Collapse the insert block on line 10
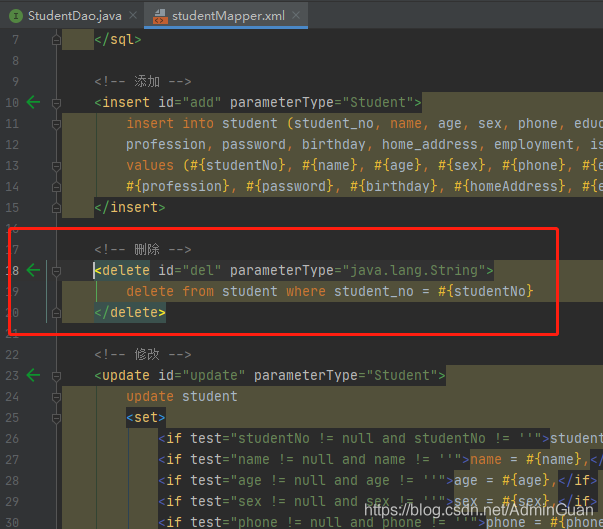The image size is (603, 529). point(56,103)
